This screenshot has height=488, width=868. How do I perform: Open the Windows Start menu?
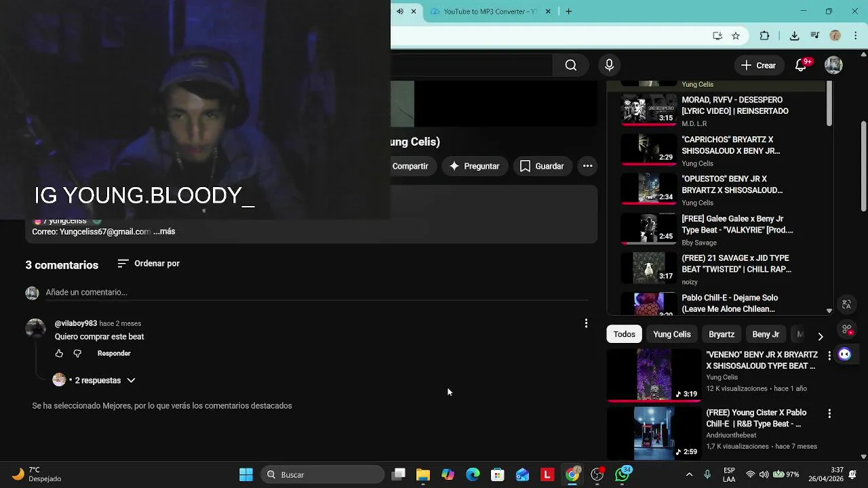pyautogui.click(x=246, y=474)
